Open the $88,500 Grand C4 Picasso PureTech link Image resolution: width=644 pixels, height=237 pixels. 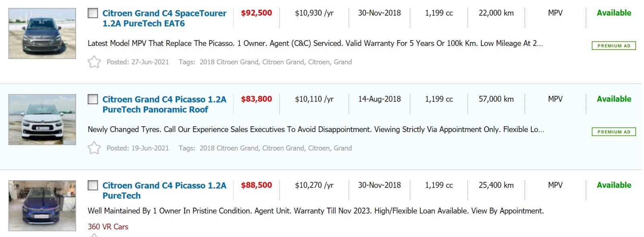pos(164,190)
